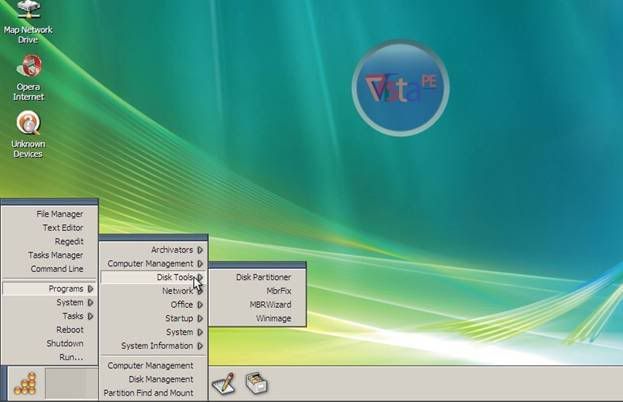Open the Unknown Devices desktop icon
Viewport: 623px width, 402px height.
(28, 134)
